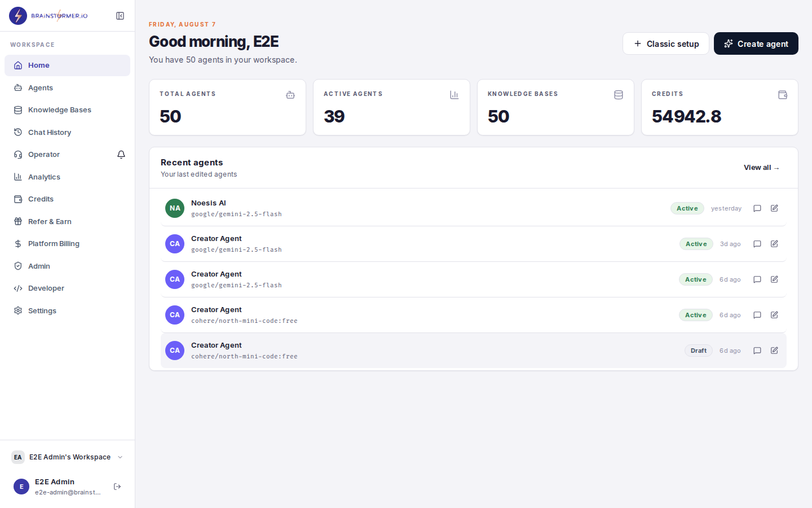The height and width of the screenshot is (508, 812).
Task: Open chat for Creator Agent edited 3d ago
Action: point(757,244)
